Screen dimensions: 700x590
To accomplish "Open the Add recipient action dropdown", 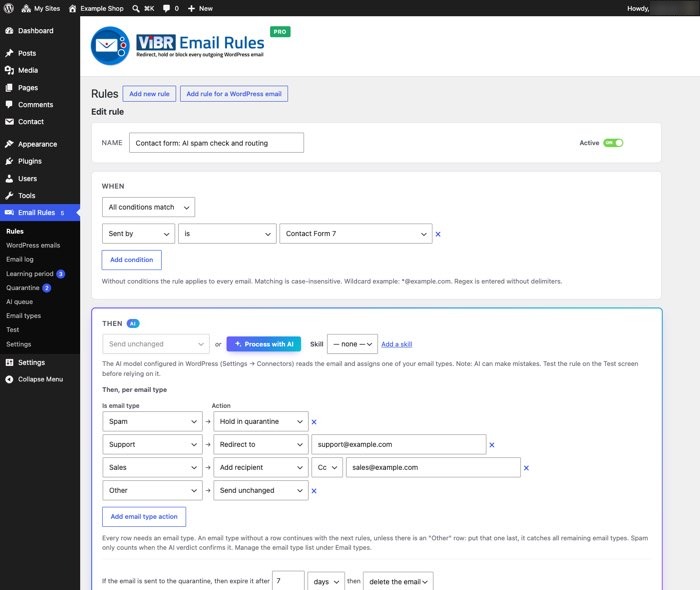I will (x=261, y=467).
